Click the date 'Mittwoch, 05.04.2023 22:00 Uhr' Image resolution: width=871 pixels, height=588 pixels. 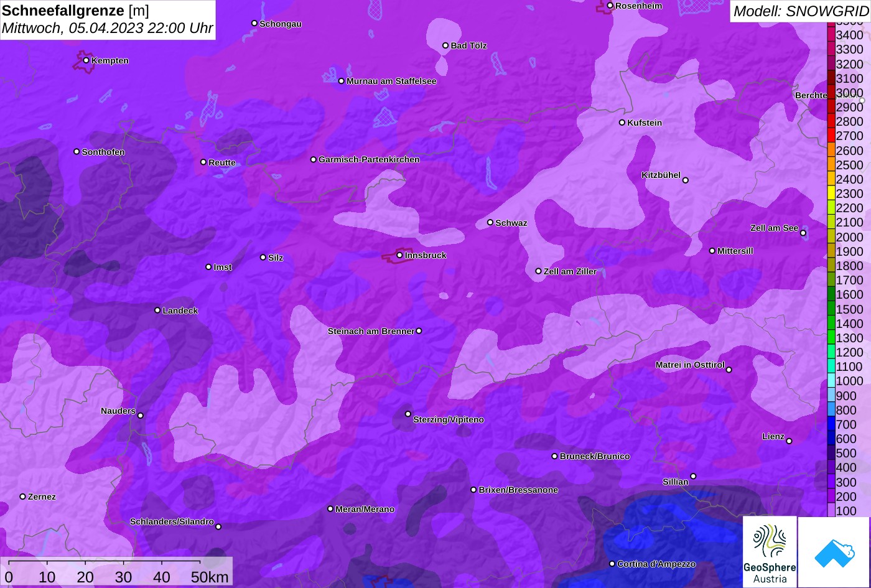[x=108, y=29]
